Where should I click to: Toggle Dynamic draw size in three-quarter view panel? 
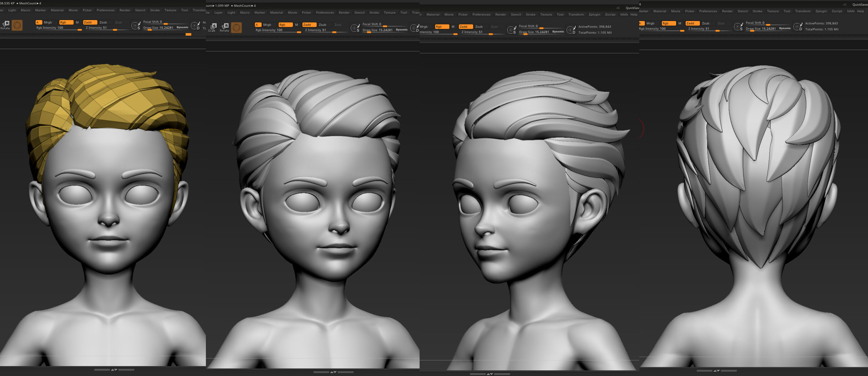(x=558, y=32)
